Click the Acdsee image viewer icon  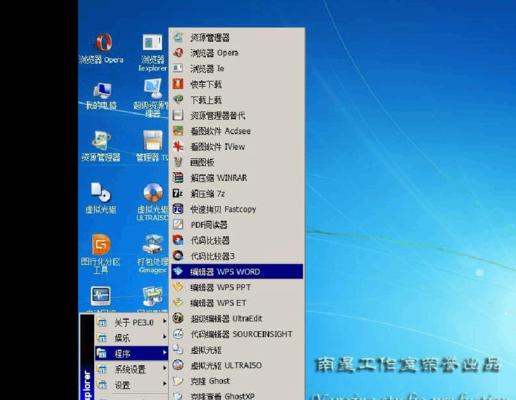coord(178,131)
